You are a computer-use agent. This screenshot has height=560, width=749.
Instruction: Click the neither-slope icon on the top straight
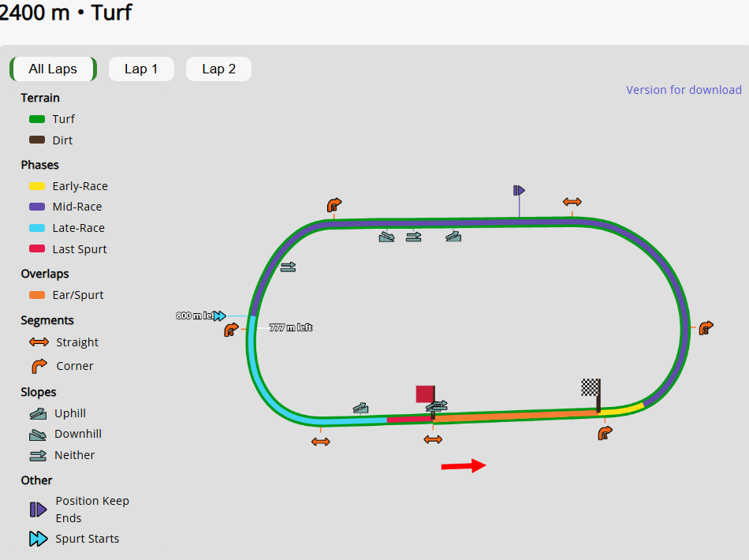(414, 237)
